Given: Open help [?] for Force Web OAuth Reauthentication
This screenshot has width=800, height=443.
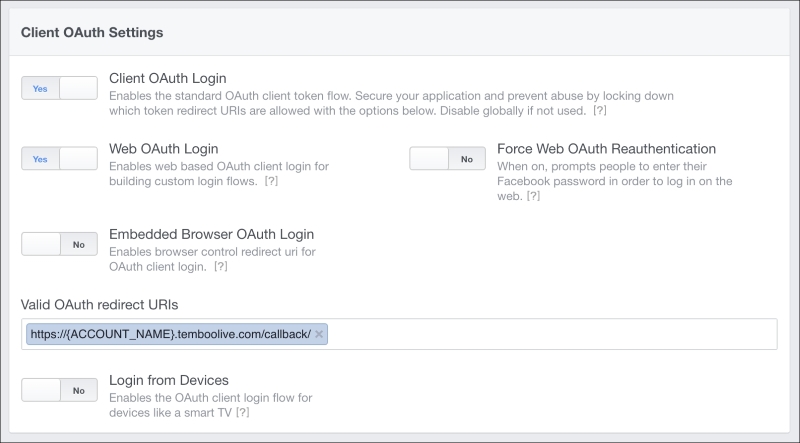Looking at the screenshot, I should pyautogui.click(x=533, y=196).
